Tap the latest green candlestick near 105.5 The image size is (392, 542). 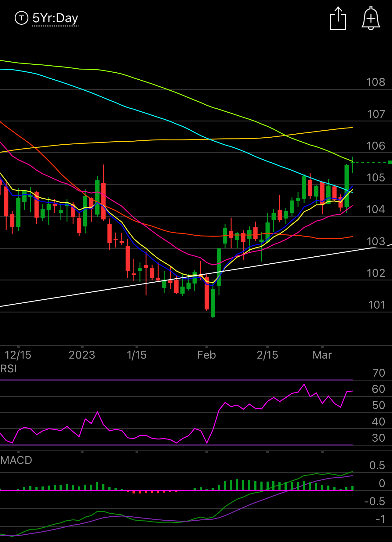point(353,165)
